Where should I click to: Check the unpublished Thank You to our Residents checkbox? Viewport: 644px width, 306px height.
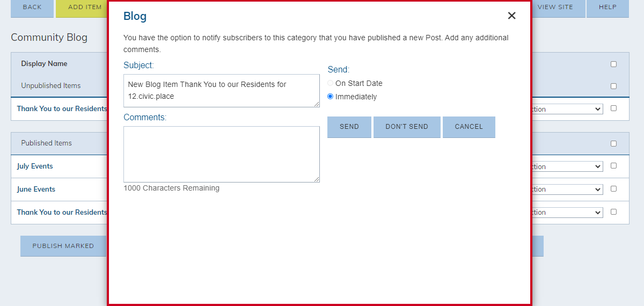pos(614,108)
